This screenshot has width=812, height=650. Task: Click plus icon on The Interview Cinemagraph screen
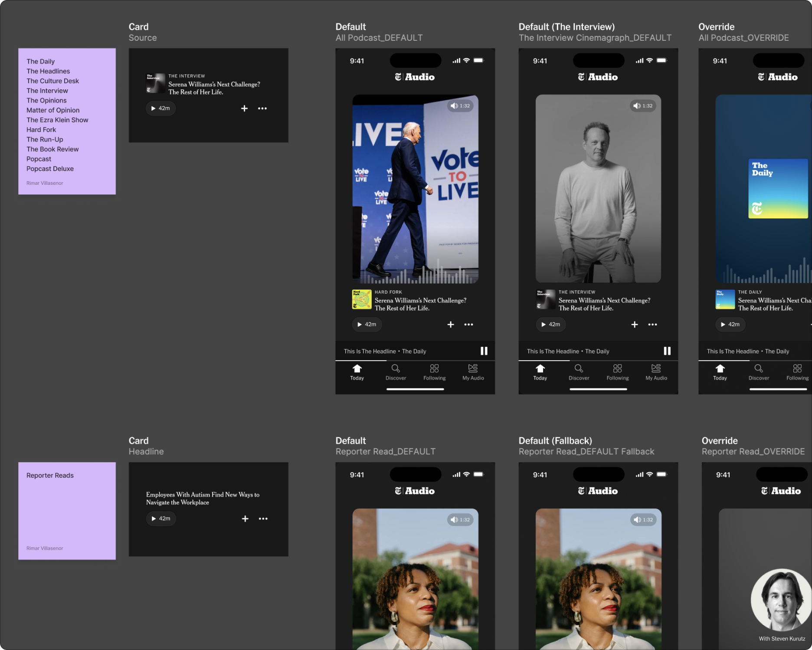coord(635,325)
